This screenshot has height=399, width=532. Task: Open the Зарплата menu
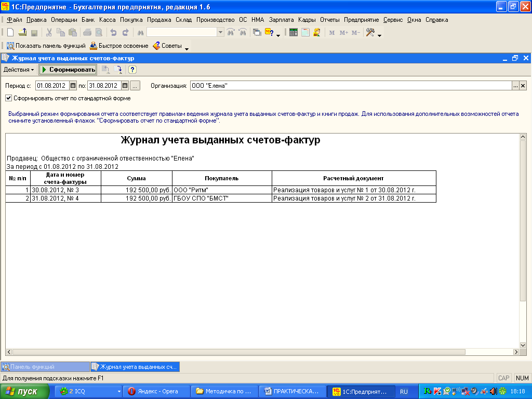pyautogui.click(x=281, y=20)
